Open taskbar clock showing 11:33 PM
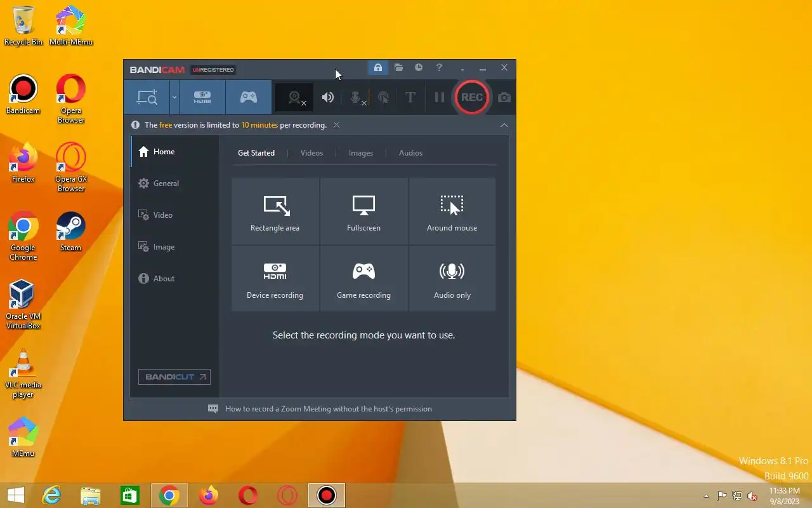 tap(785, 496)
